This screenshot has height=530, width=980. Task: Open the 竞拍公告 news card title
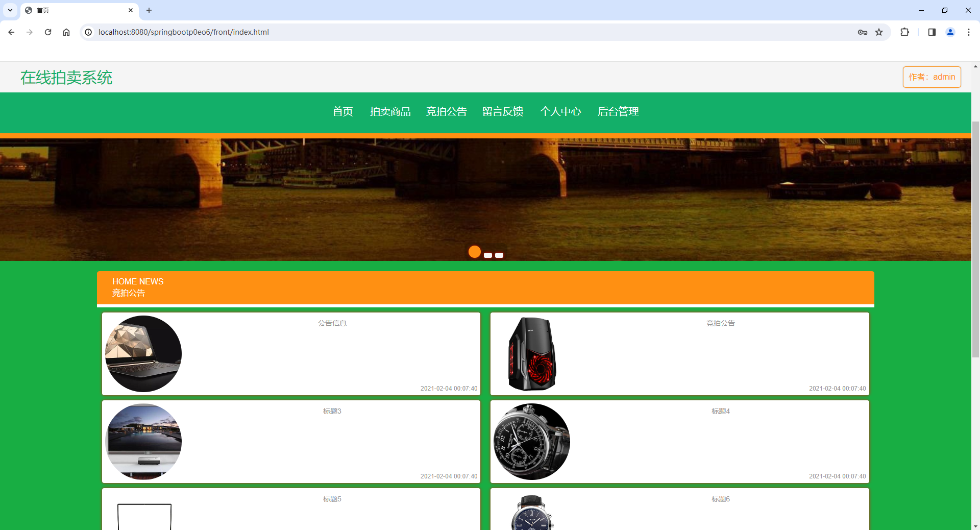(721, 323)
